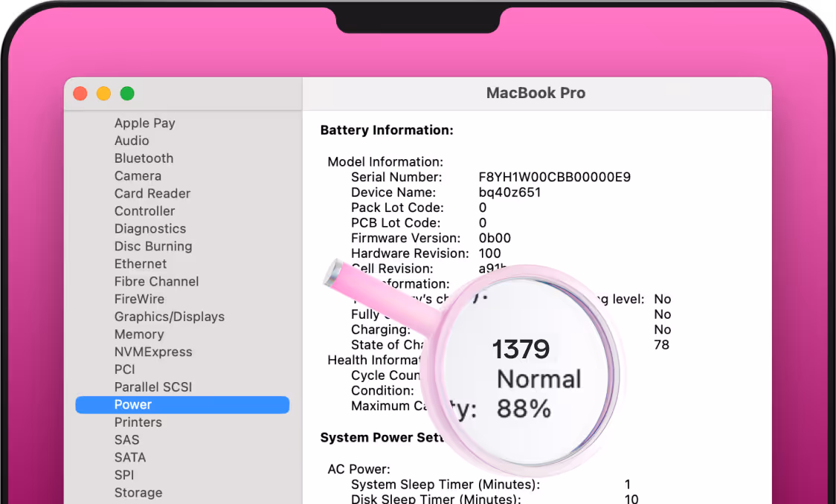Image resolution: width=836 pixels, height=504 pixels.
Task: Select Memory from the sidebar
Action: click(139, 334)
